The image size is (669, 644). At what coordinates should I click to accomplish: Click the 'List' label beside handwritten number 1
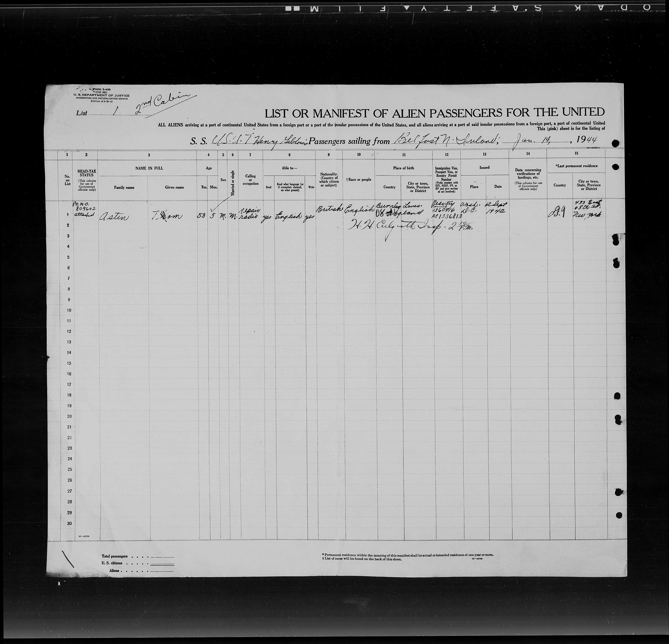point(82,113)
